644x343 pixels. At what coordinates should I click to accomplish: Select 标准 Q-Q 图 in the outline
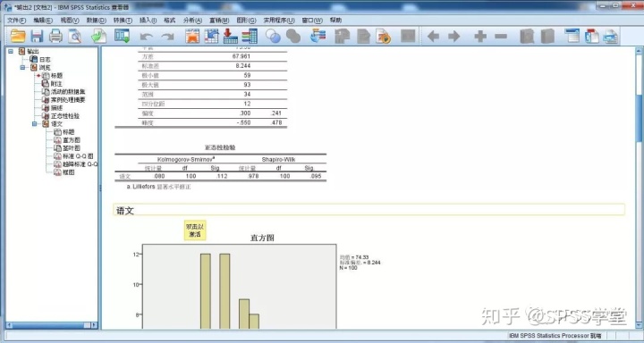coord(78,156)
